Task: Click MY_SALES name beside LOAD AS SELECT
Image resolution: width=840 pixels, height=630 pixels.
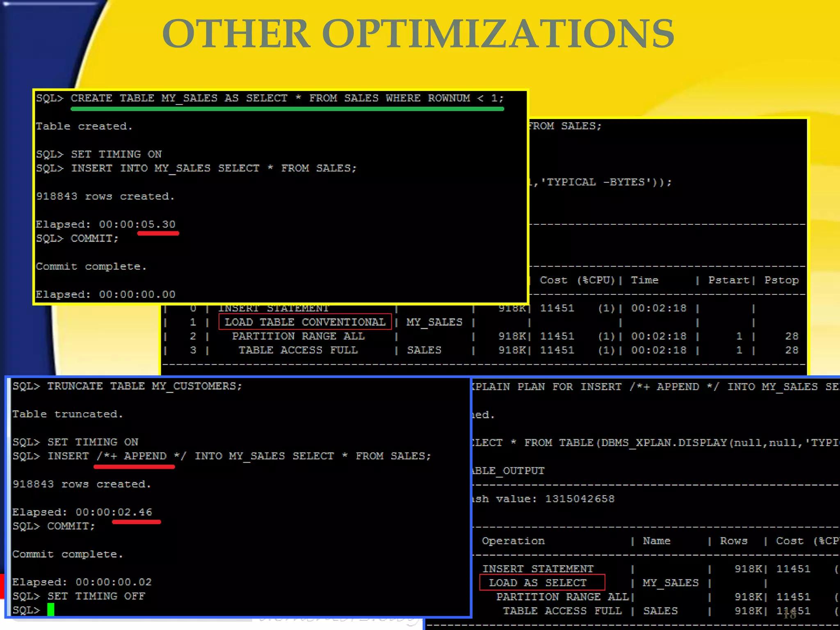Action: (671, 583)
